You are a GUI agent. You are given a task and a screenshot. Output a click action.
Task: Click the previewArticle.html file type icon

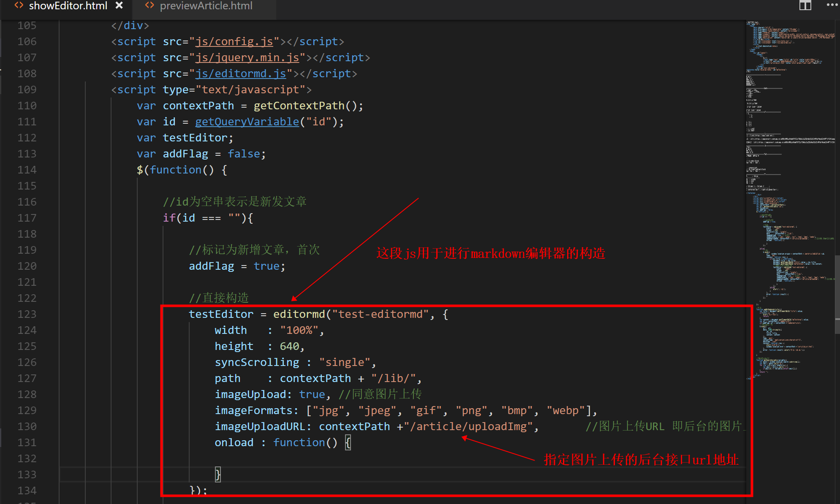coord(150,5)
